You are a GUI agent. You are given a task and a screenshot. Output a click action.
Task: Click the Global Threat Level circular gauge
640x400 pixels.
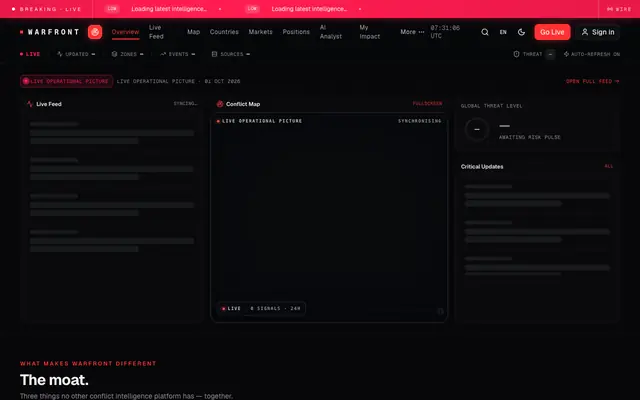pos(477,130)
